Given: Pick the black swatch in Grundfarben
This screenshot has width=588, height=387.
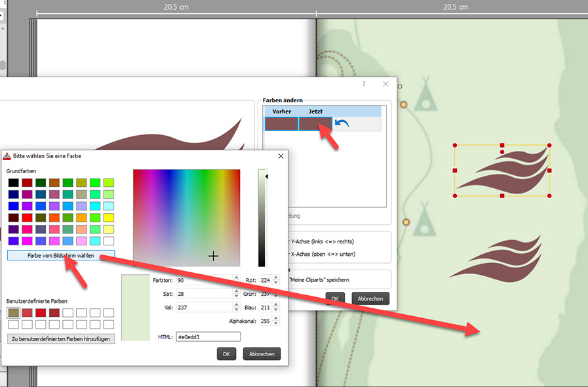Looking at the screenshot, I should coord(13,182).
